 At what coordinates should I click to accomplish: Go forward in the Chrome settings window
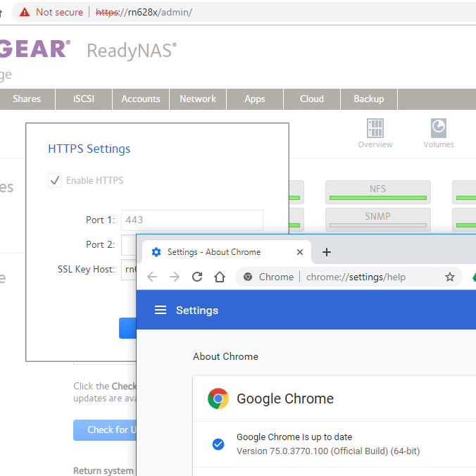point(175,277)
